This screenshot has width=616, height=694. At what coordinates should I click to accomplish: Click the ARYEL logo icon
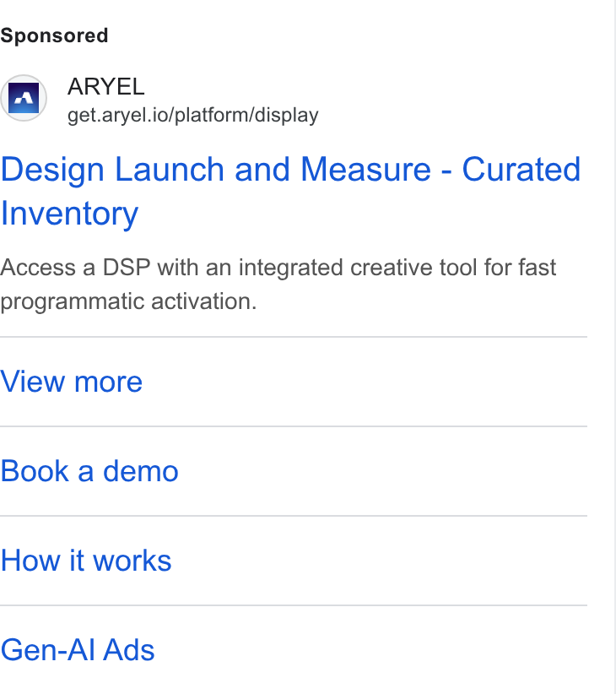(x=24, y=98)
